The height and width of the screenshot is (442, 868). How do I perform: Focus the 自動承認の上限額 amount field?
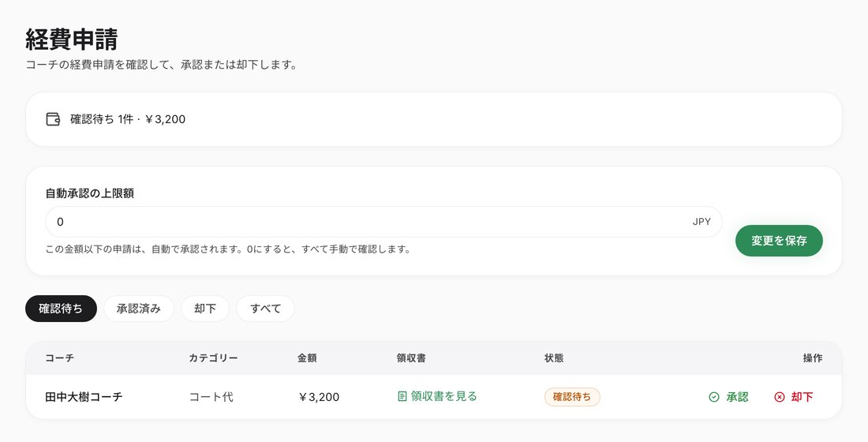point(383,222)
